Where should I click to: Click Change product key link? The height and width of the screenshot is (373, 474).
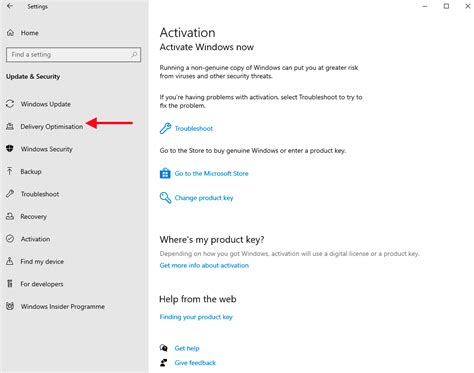204,198
